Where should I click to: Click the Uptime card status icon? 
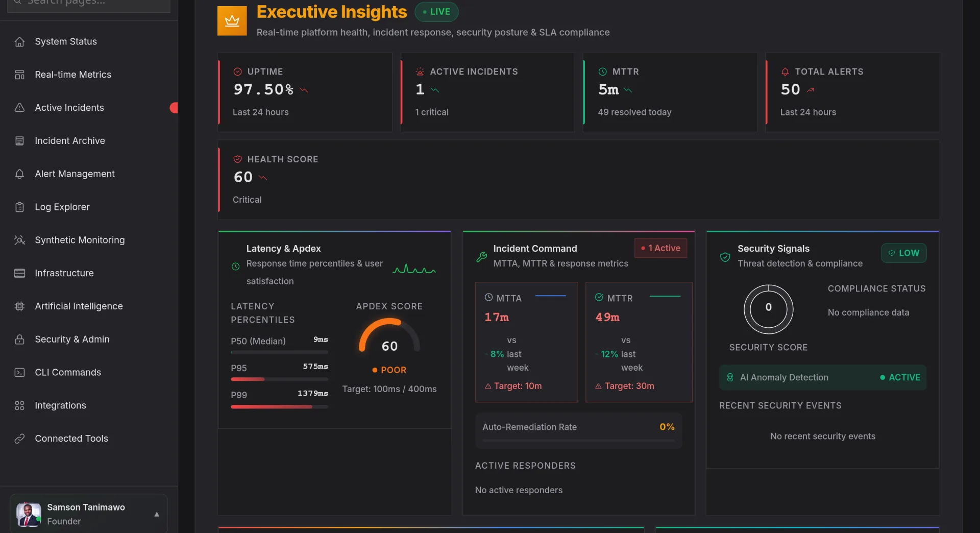(x=237, y=72)
